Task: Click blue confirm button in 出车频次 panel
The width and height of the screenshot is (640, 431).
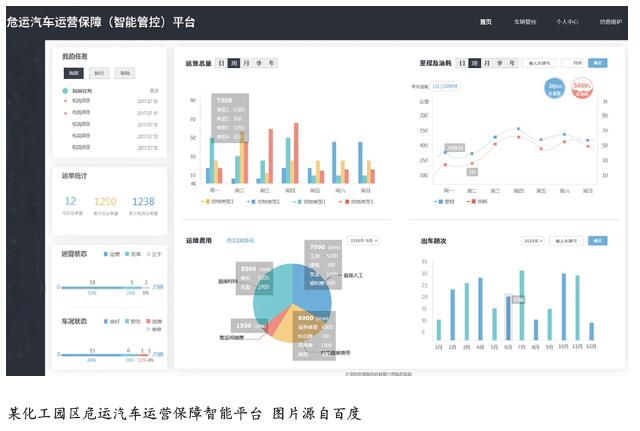Action: point(598,241)
